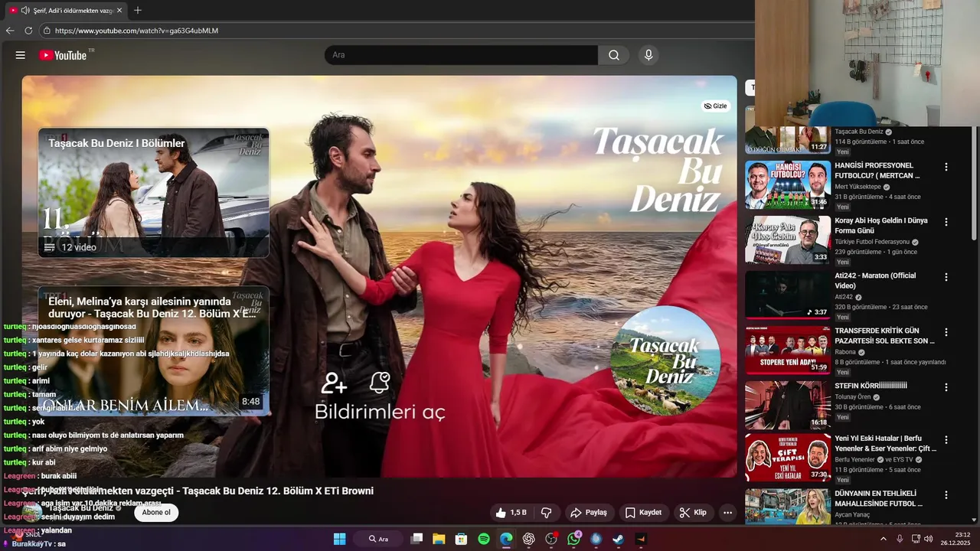Reload the page with the refresh icon

(28, 31)
